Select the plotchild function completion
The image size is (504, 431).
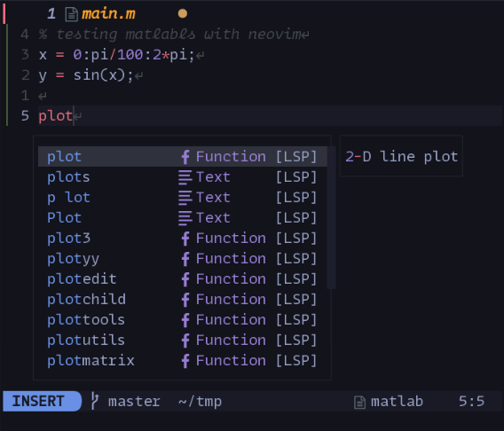tap(183, 300)
